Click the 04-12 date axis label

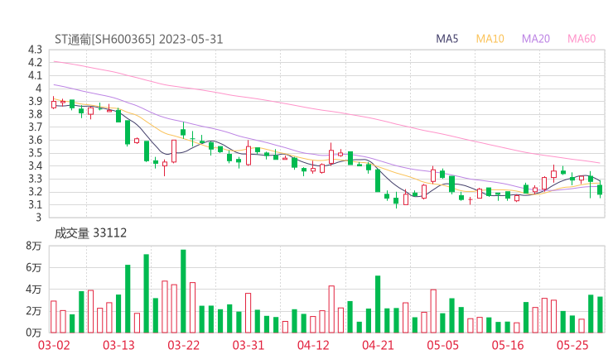pyautogui.click(x=313, y=345)
